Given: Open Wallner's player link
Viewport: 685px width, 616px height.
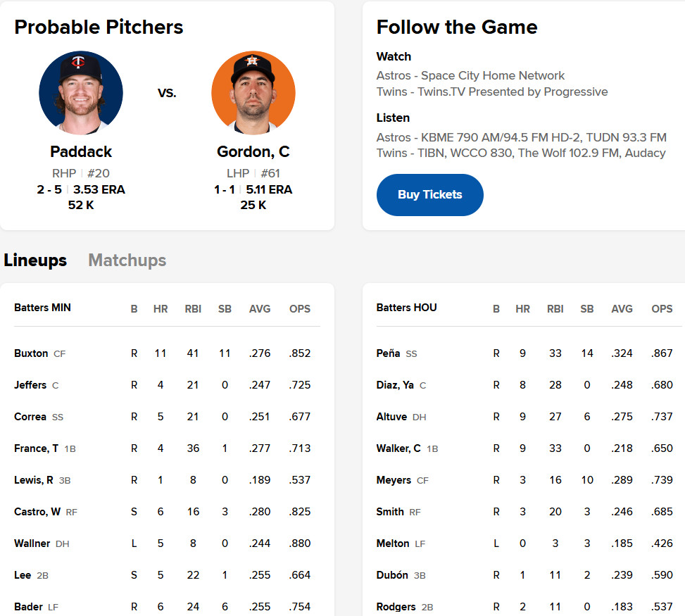Looking at the screenshot, I should click(x=32, y=543).
